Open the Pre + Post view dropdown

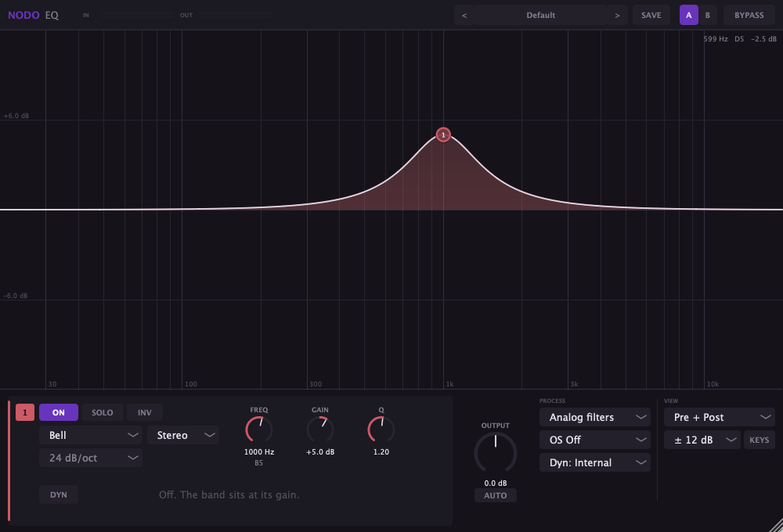pos(719,417)
